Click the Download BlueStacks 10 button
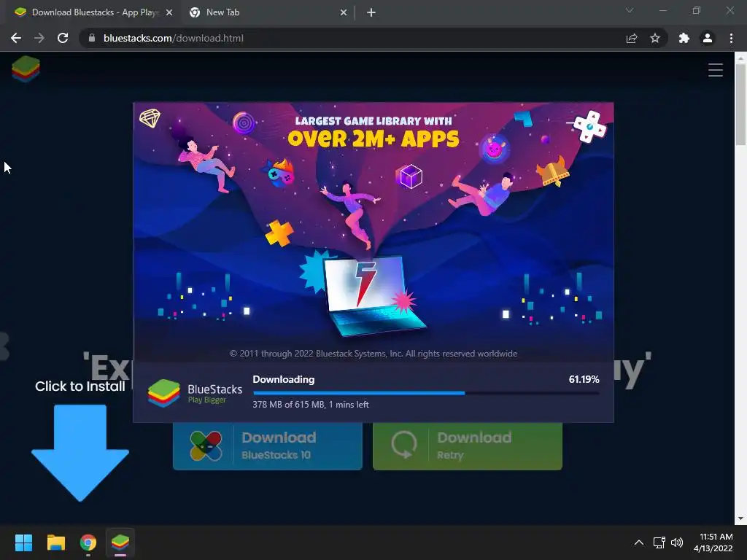The width and height of the screenshot is (747, 560). point(268,446)
